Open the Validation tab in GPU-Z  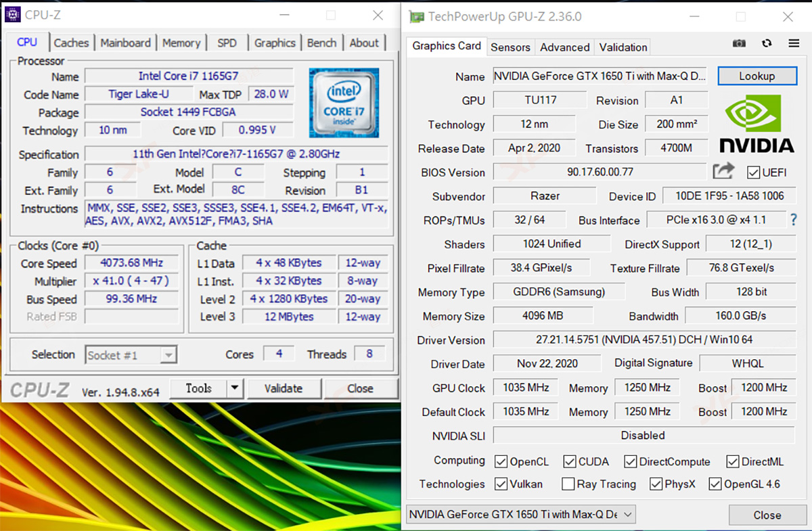[x=623, y=47]
